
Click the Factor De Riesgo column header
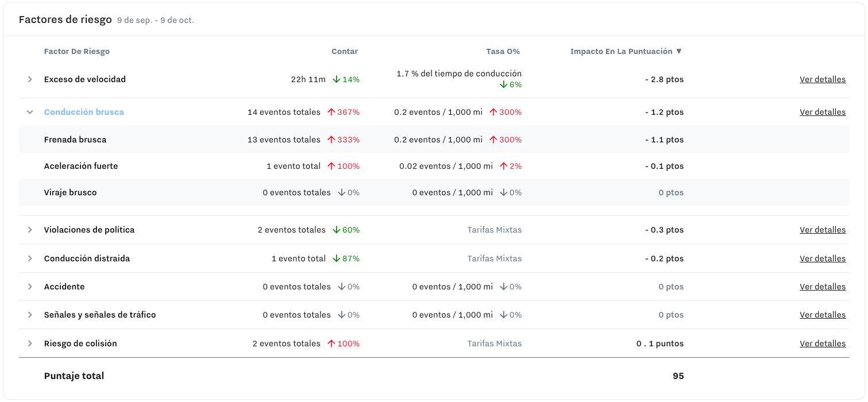pos(77,52)
